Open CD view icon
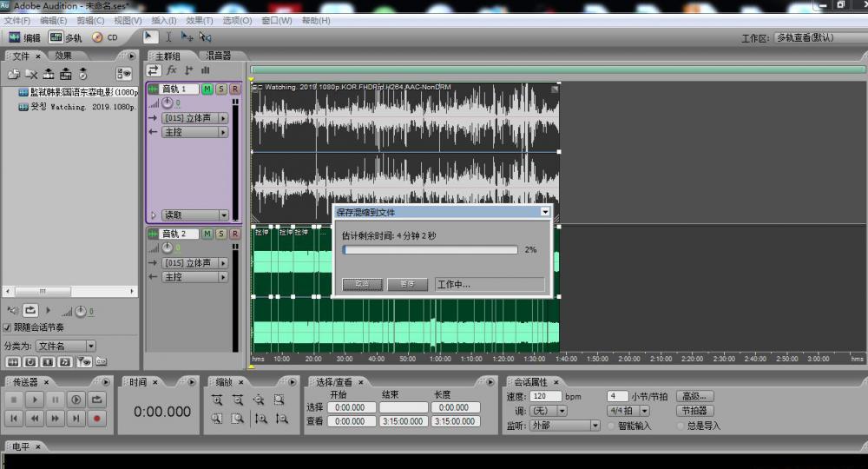868x469 pixels. (97, 37)
